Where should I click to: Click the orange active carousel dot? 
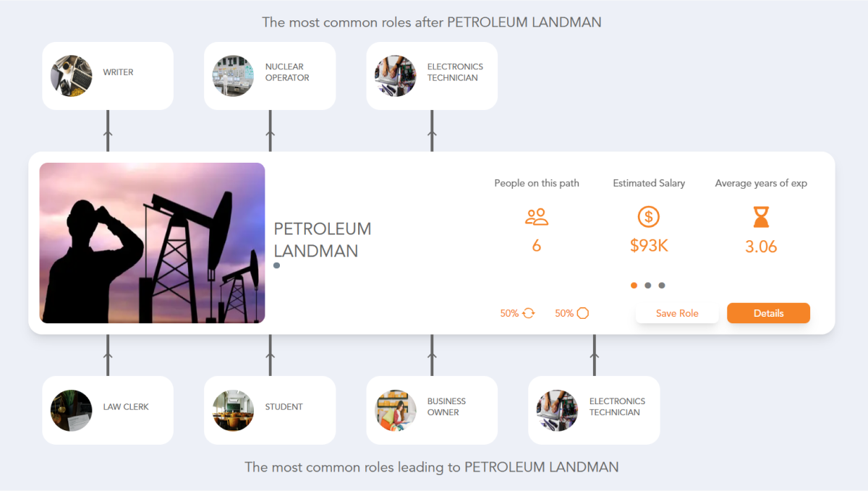(634, 285)
